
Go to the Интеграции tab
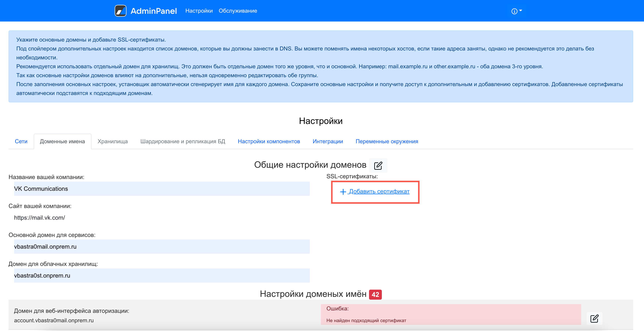[x=328, y=141]
